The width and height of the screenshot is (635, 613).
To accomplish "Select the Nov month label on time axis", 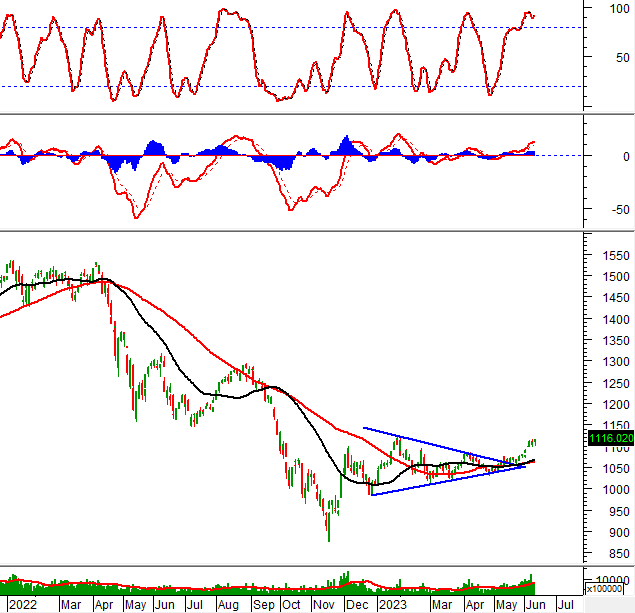I will point(322,604).
